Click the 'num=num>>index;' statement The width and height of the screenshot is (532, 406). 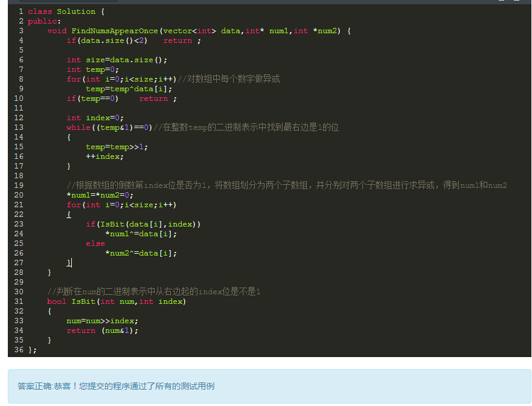click(102, 321)
